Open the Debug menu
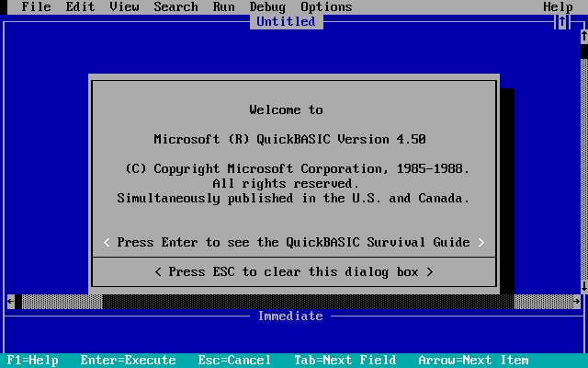This screenshot has height=368, width=588. point(267,6)
